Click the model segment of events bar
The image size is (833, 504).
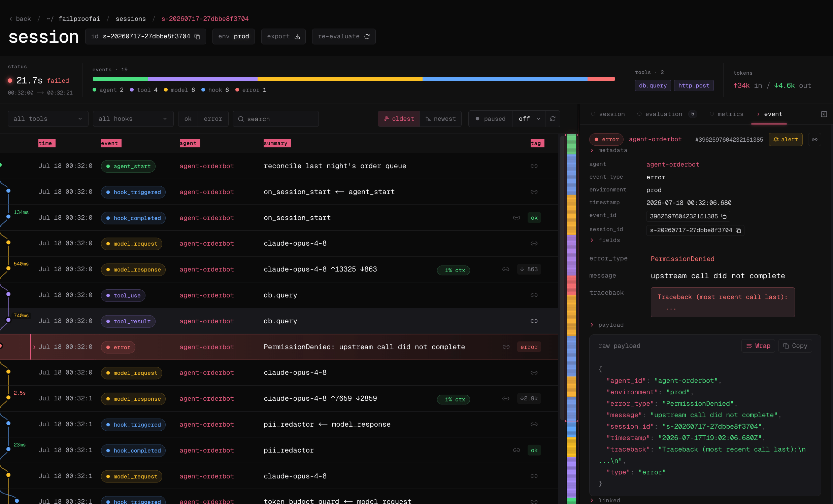(340, 79)
